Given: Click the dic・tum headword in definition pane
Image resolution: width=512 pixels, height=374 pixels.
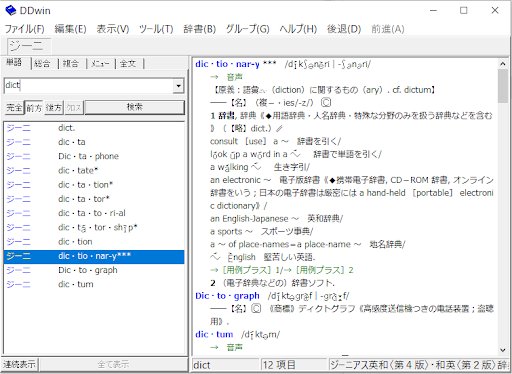Looking at the screenshot, I should [x=214, y=334].
